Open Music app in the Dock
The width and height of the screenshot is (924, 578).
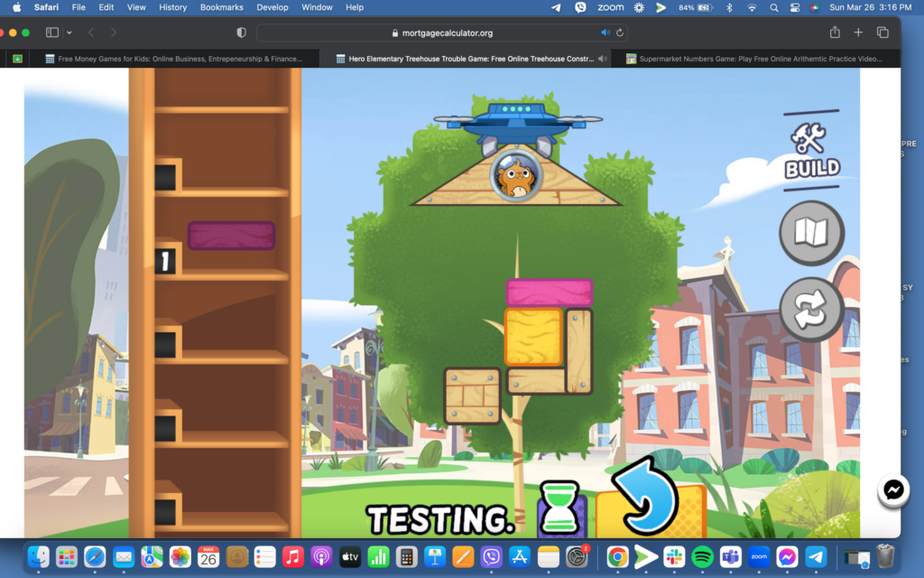293,556
